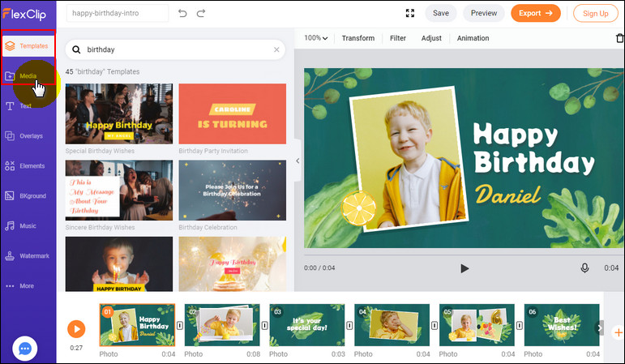
Task: Click the preview progress bar
Action: click(x=464, y=255)
